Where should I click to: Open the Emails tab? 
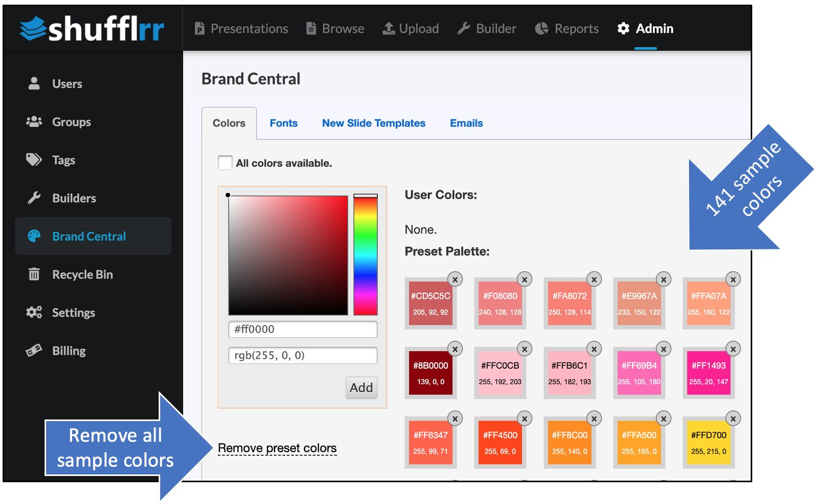(x=467, y=123)
